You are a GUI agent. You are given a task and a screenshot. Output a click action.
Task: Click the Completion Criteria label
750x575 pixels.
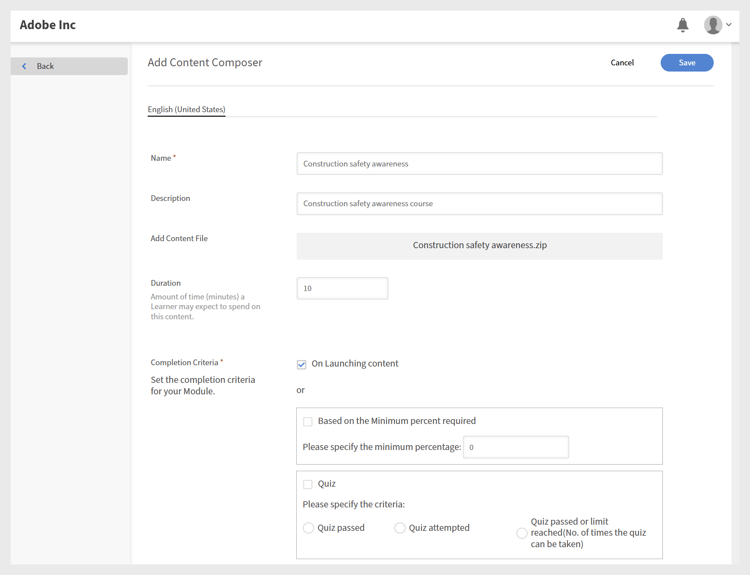coord(185,363)
